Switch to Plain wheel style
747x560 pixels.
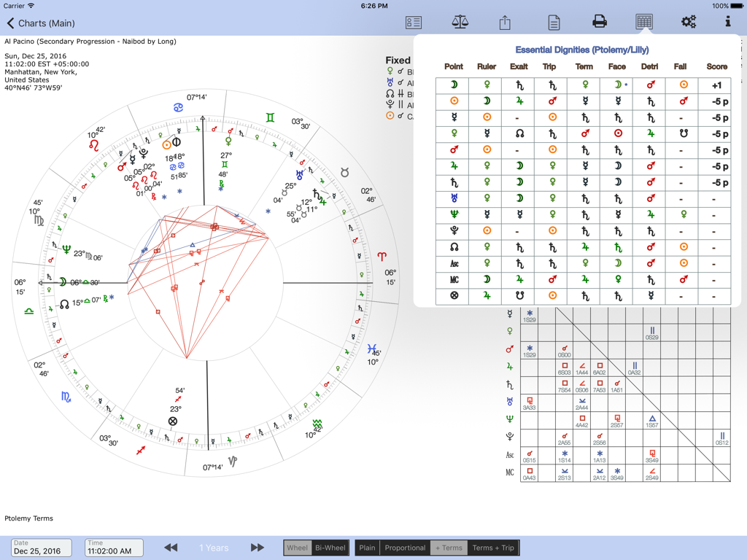point(367,547)
